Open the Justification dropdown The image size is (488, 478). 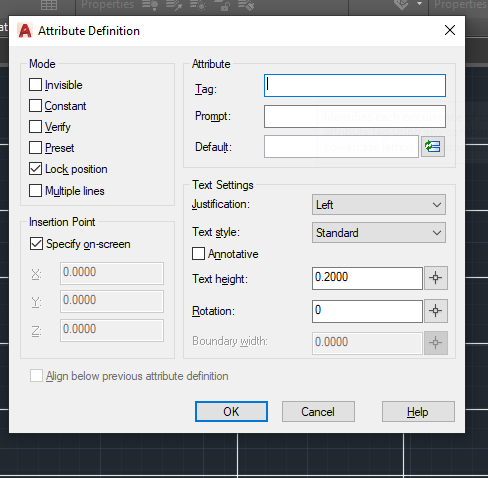tap(379, 205)
